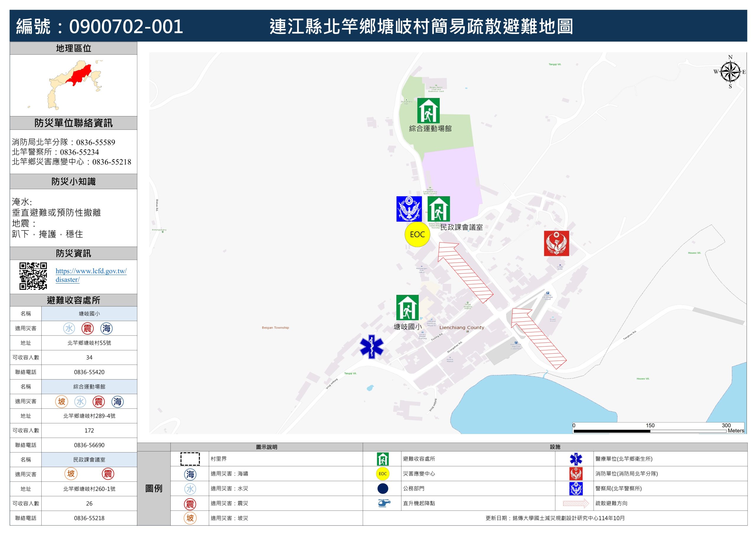Click the shelter icon above 塘岐國小 label

tap(407, 307)
